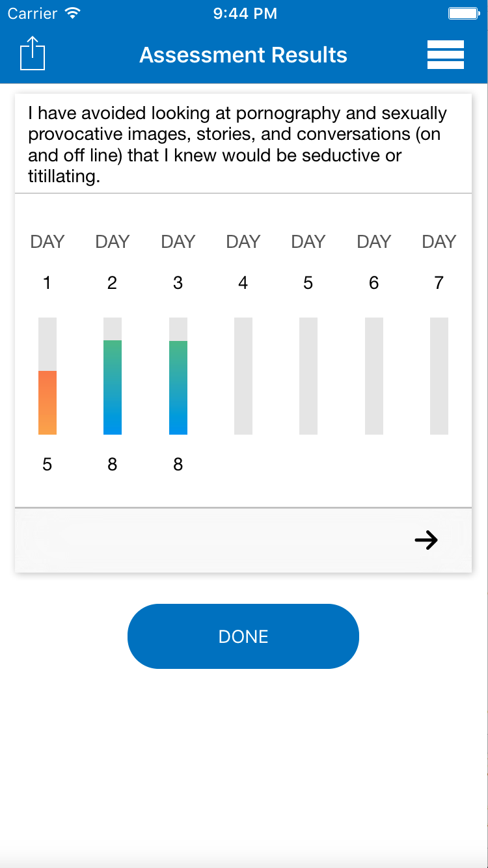Tap the status bar clock

point(245,14)
